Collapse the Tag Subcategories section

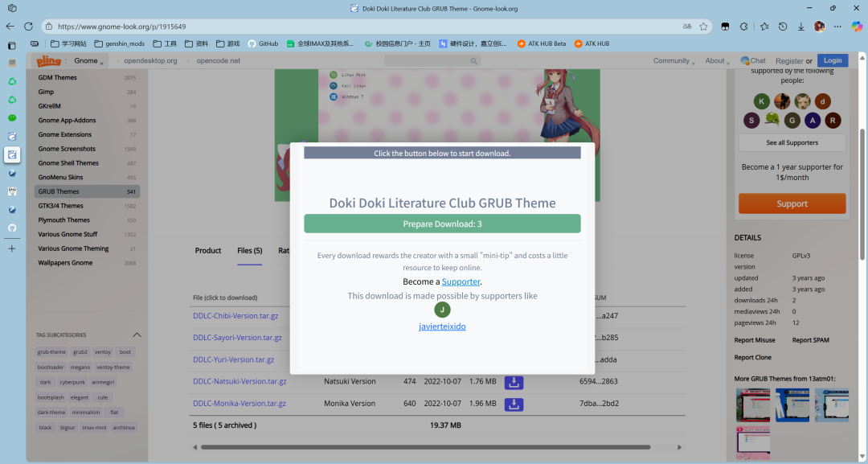[137, 335]
